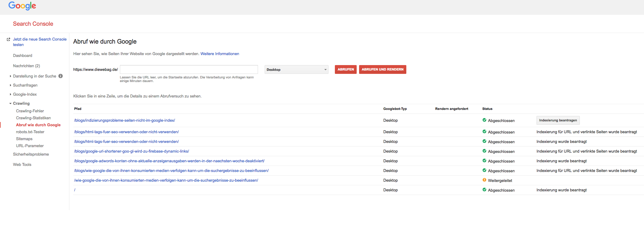Screen dimensions: 644x231
Task: Click the Suchanfragen sidebar label
Action: pyautogui.click(x=25, y=85)
